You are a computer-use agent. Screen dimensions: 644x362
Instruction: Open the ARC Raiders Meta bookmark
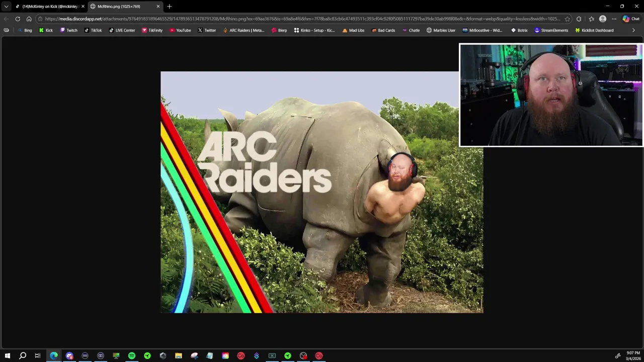tap(244, 30)
